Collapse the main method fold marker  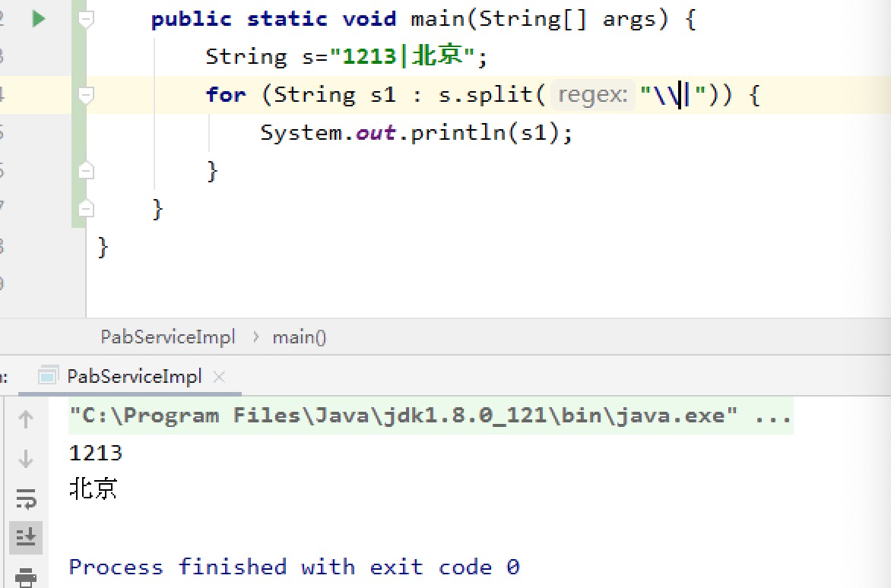pyautogui.click(x=86, y=19)
